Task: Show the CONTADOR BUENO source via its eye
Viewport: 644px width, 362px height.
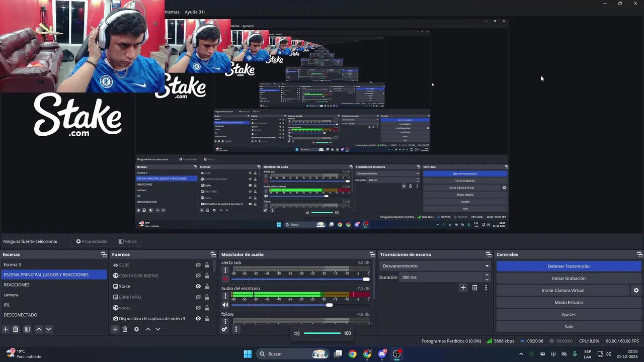Action: click(x=198, y=276)
